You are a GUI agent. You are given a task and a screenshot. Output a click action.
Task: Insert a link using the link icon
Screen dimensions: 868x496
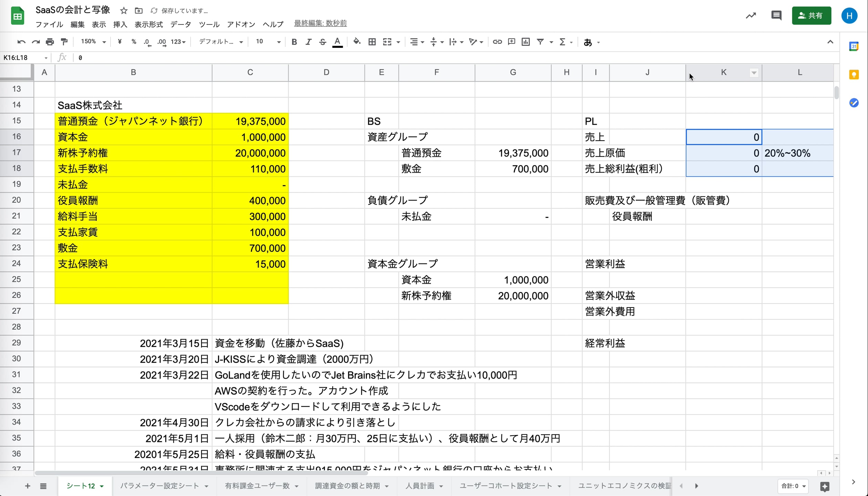497,42
